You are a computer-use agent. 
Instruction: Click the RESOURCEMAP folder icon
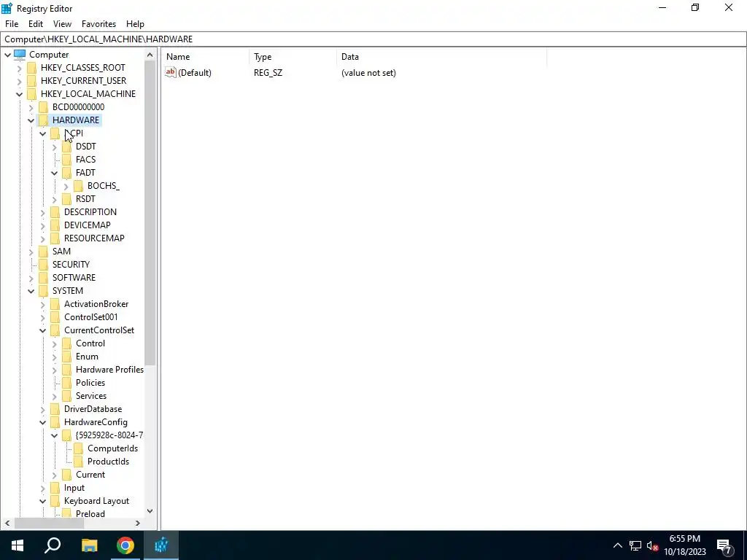pos(55,238)
